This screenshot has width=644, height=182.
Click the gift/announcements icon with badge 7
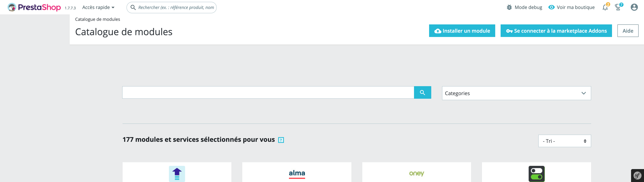pos(618,7)
